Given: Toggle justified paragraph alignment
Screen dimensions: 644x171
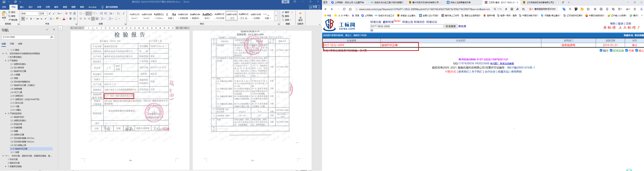Looking at the screenshot, I should click(93, 19).
